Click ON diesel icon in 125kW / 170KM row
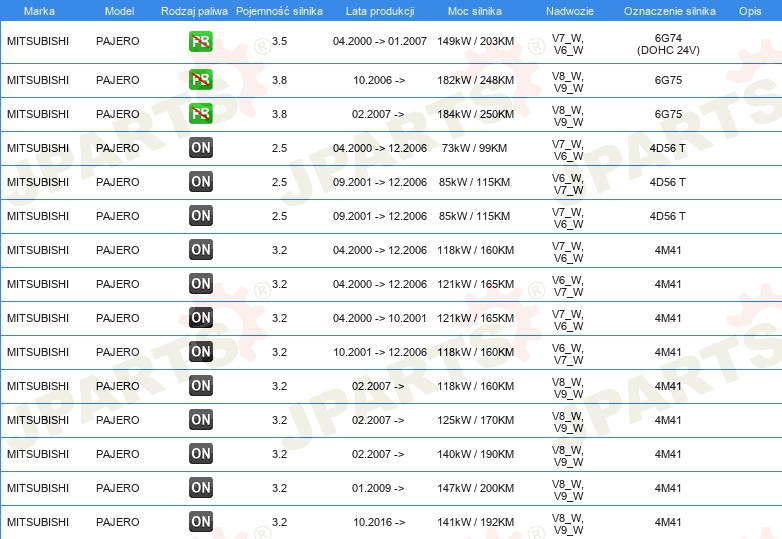This screenshot has width=782, height=539. click(200, 419)
